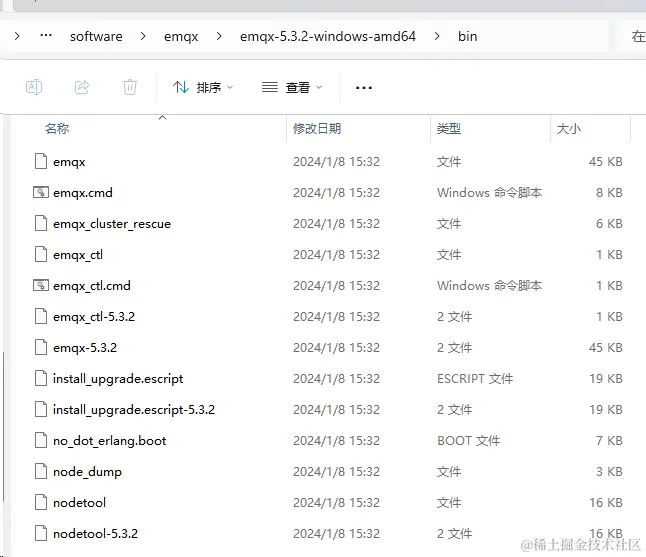646x557 pixels.
Task: Click the file icon of emqx_cluster_rescue
Action: 41,223
